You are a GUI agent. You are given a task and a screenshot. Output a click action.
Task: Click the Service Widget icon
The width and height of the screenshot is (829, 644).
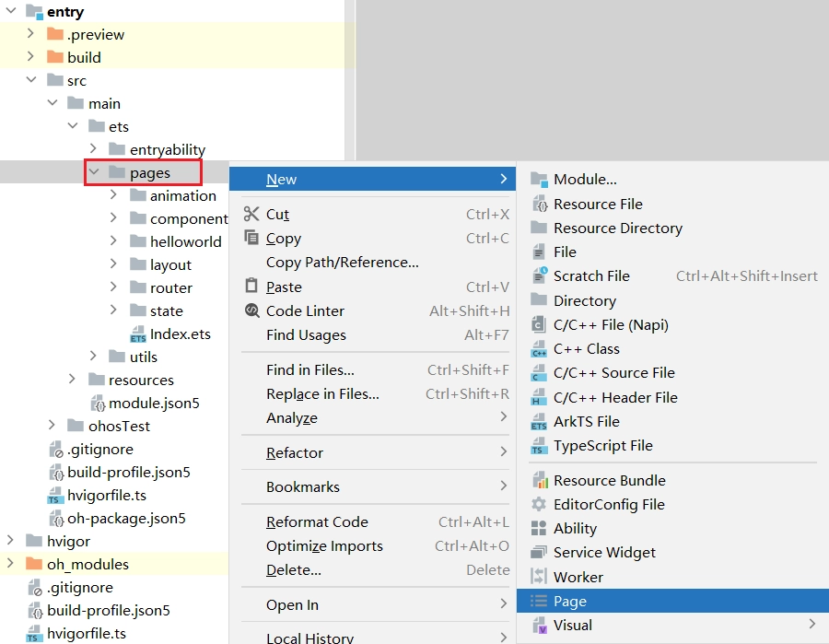click(x=539, y=553)
